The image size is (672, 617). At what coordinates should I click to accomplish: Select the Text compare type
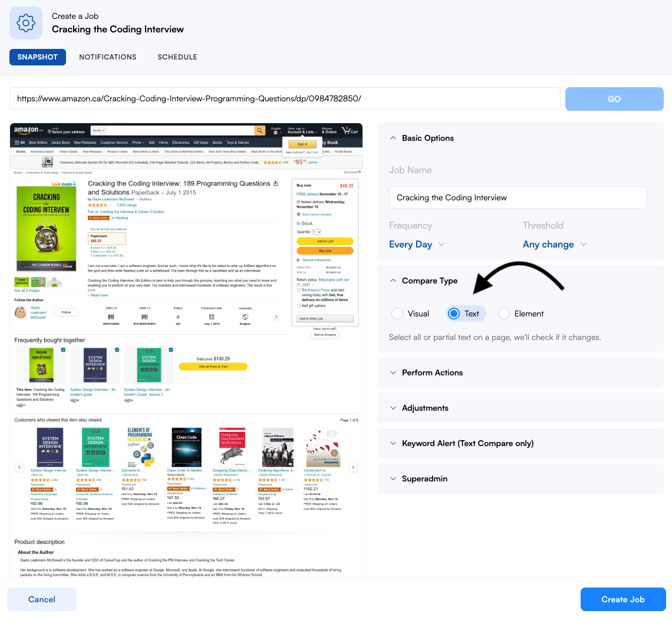point(454,314)
